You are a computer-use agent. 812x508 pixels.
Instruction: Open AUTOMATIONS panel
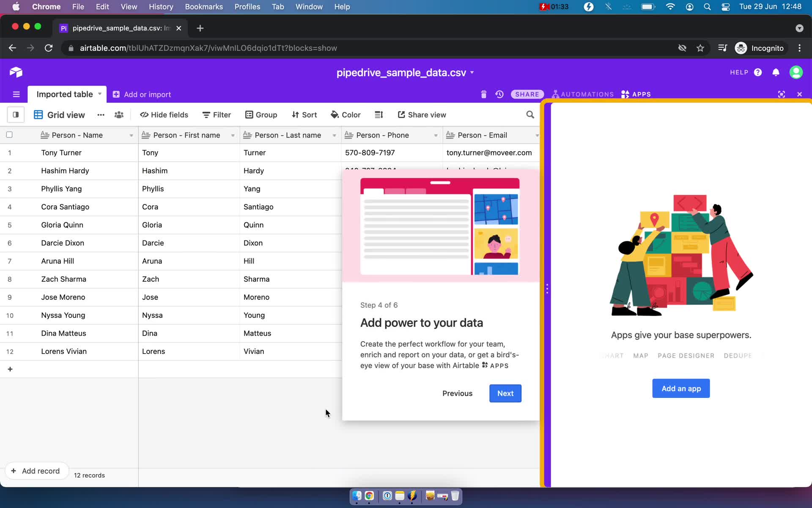coord(583,94)
